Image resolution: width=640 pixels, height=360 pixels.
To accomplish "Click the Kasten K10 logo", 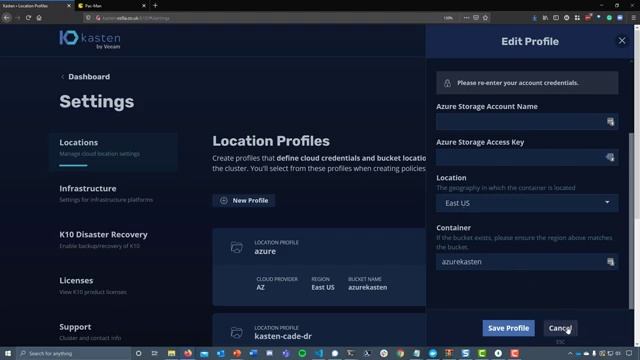I will [90, 39].
